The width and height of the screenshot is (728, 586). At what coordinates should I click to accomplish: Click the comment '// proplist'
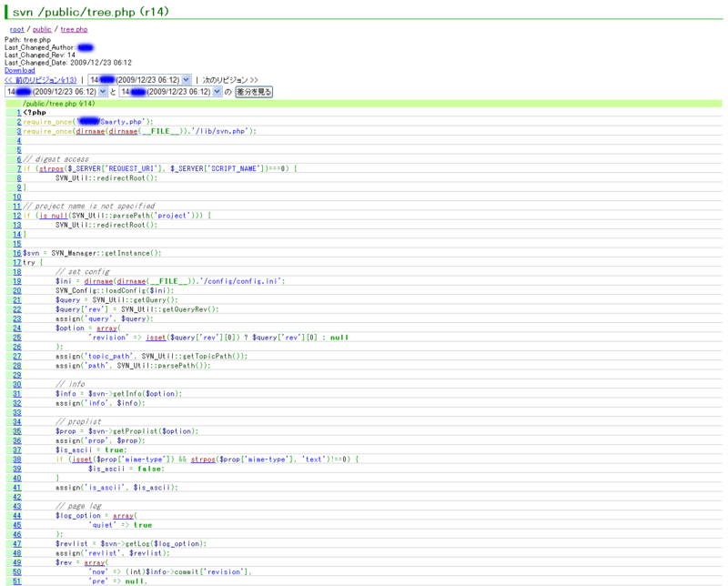tap(78, 421)
